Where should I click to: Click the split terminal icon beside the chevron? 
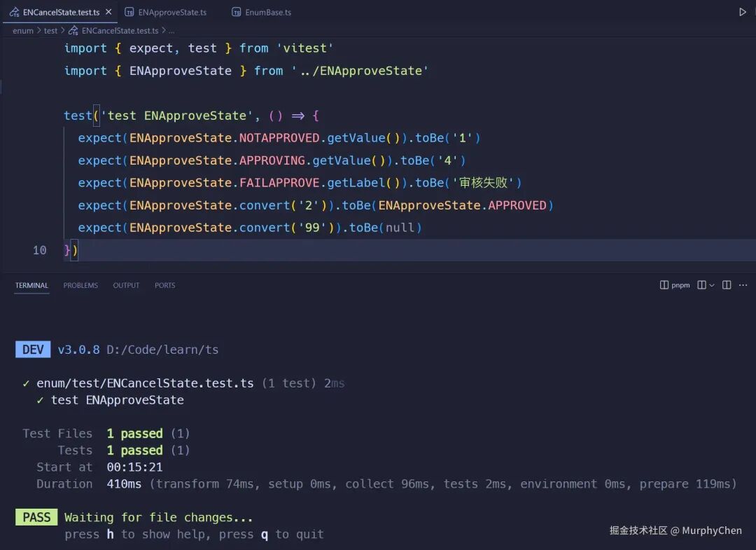click(701, 285)
